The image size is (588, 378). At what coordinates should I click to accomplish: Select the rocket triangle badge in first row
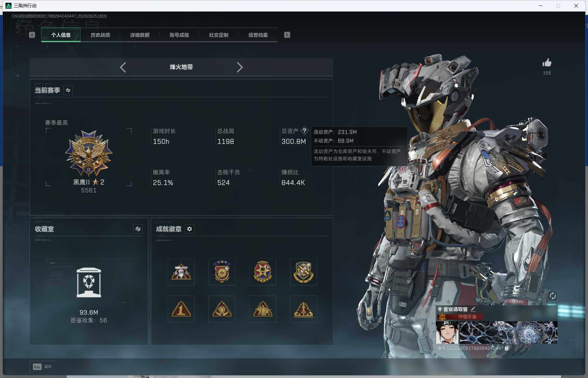[181, 272]
